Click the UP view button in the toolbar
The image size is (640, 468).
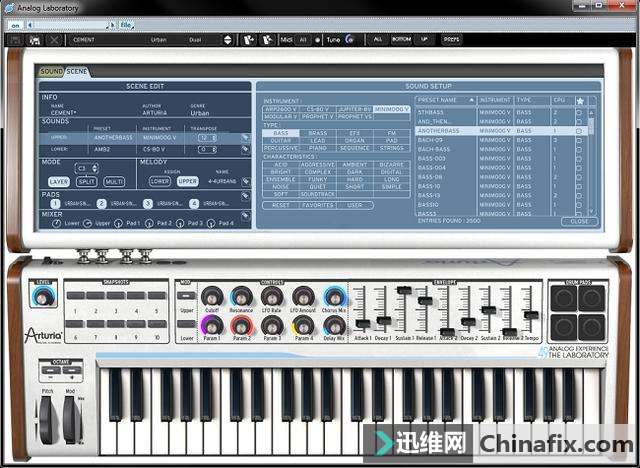tap(424, 40)
